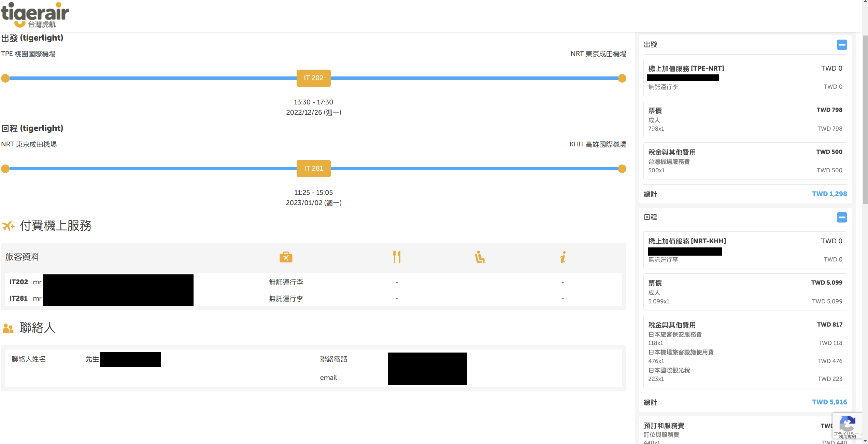Click return time 11:25 - 15:05

point(313,192)
